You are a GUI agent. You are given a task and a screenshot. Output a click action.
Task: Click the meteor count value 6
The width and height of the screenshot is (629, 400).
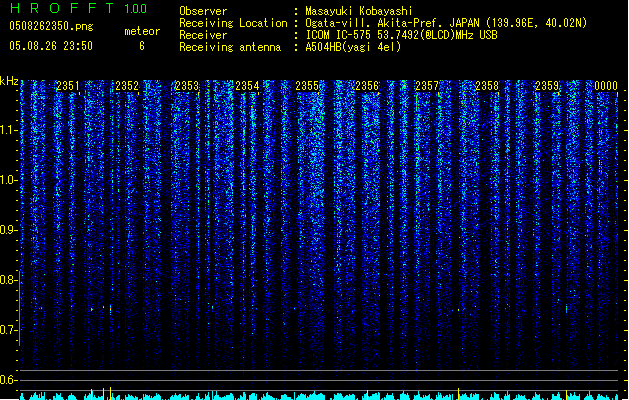coord(142,46)
